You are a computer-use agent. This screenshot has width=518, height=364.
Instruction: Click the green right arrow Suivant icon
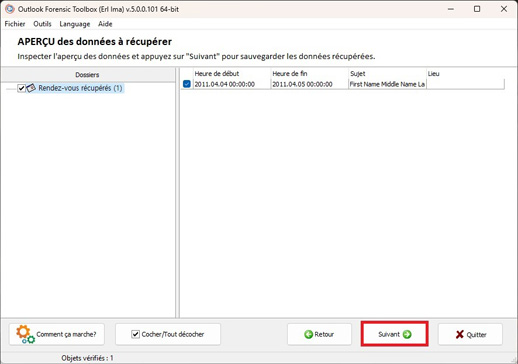coord(407,334)
